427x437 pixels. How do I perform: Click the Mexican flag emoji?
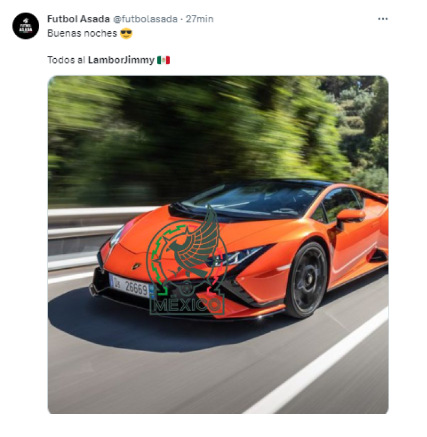[164, 60]
